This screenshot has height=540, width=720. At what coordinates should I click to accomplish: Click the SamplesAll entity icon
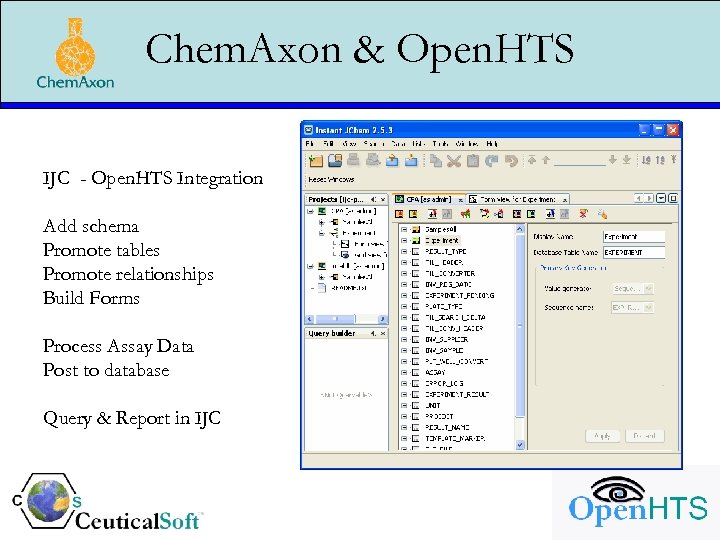coord(416,229)
